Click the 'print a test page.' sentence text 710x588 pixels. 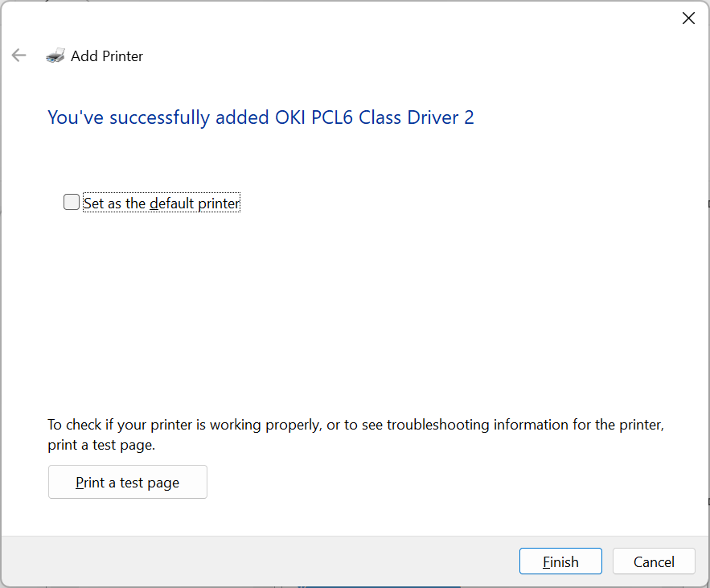coord(101,445)
